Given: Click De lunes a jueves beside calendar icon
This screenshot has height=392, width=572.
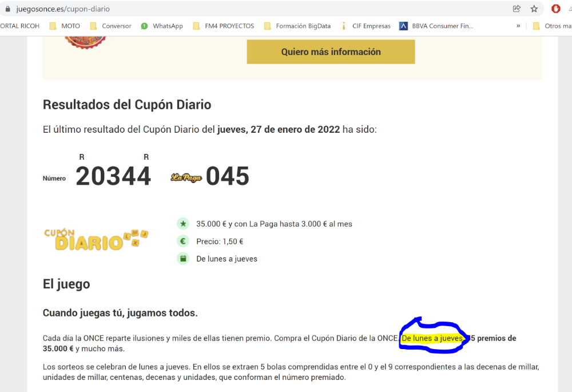Looking at the screenshot, I should pyautogui.click(x=227, y=259).
